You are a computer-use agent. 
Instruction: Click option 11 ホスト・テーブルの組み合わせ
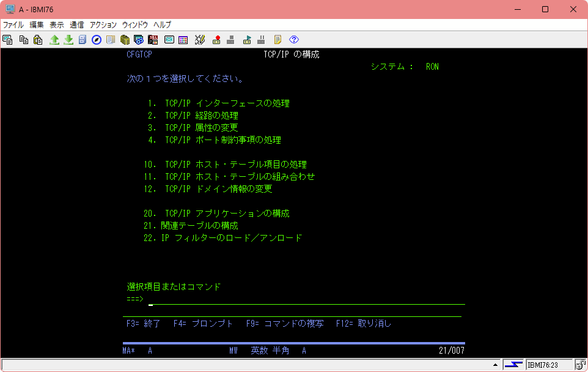[229, 177]
